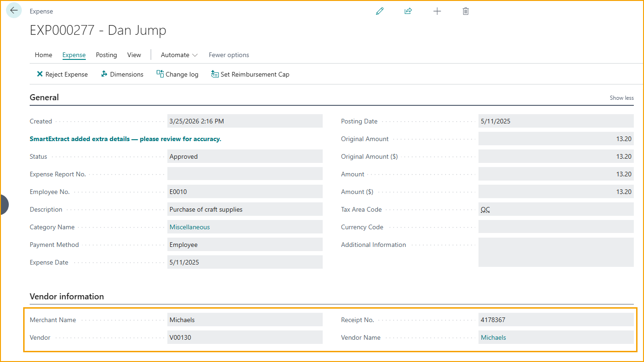Click the Tax Area Code field
This screenshot has width=644, height=362.
555,209
